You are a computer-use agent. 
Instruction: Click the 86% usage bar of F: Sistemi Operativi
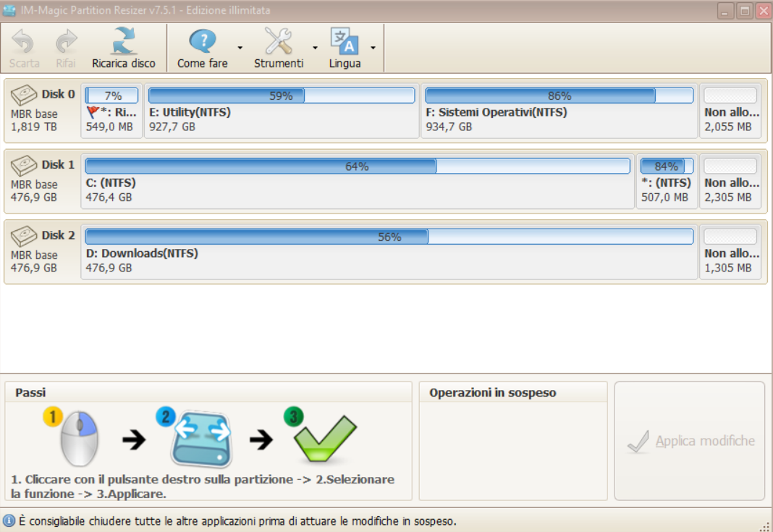pyautogui.click(x=559, y=96)
